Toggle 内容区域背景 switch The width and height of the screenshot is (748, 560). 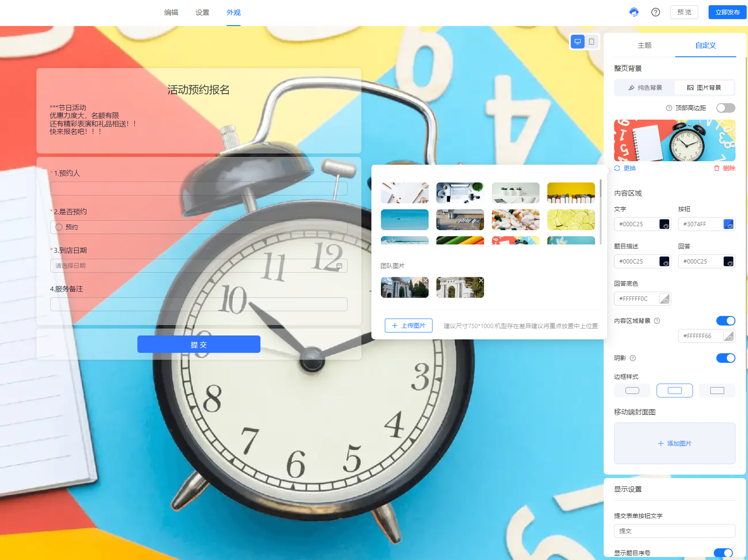pos(726,321)
